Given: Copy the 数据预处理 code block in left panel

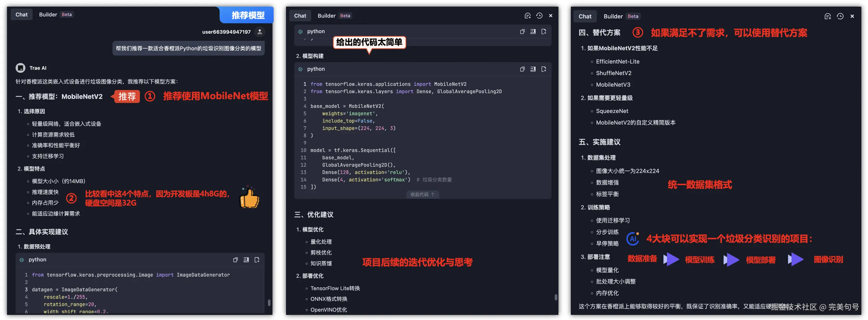Looking at the screenshot, I should pyautogui.click(x=236, y=260).
